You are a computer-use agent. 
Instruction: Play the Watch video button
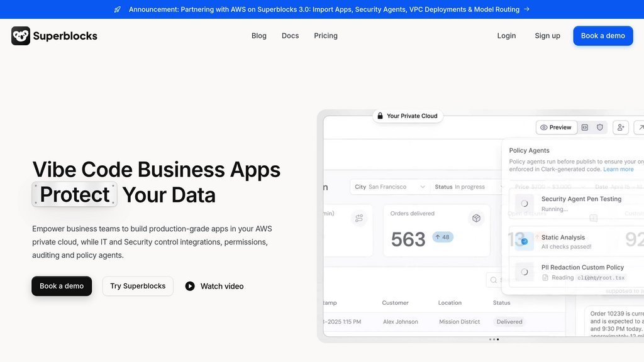tap(214, 286)
